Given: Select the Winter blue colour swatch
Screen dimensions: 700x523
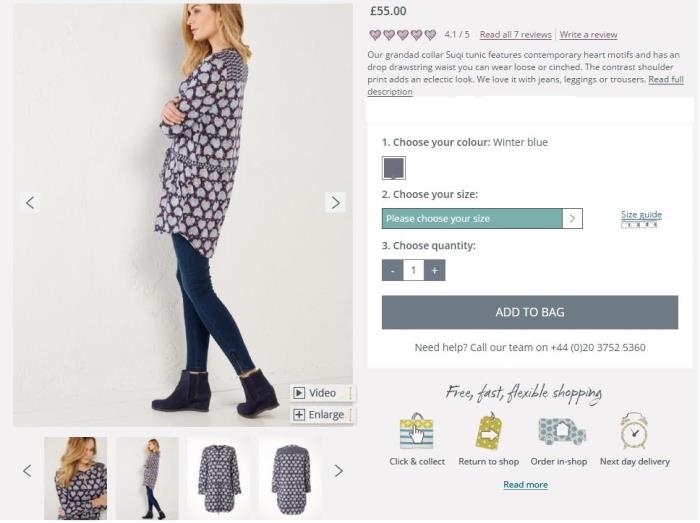Looking at the screenshot, I should coord(393,168).
